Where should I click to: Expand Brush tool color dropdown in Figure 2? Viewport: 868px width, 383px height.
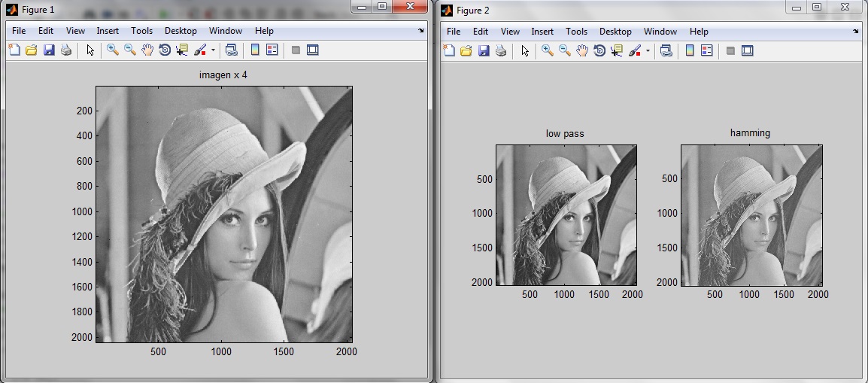pyautogui.click(x=648, y=51)
